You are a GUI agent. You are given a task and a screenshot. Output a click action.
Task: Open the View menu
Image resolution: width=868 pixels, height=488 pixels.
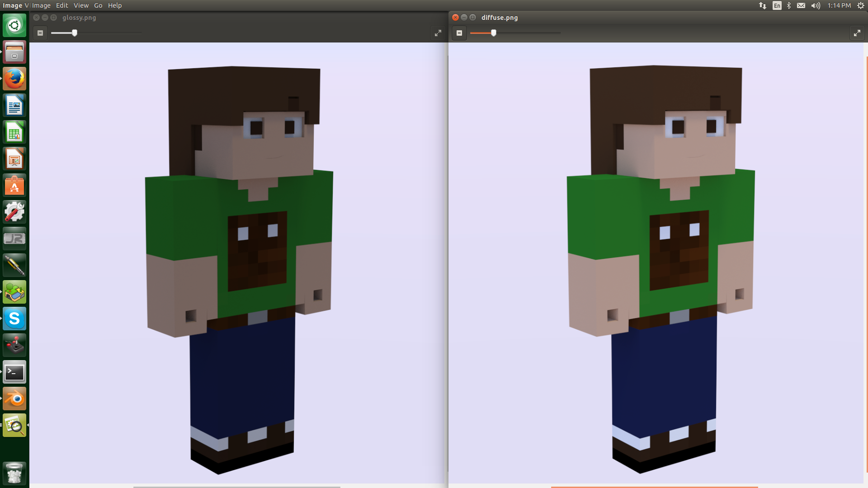pyautogui.click(x=81, y=5)
